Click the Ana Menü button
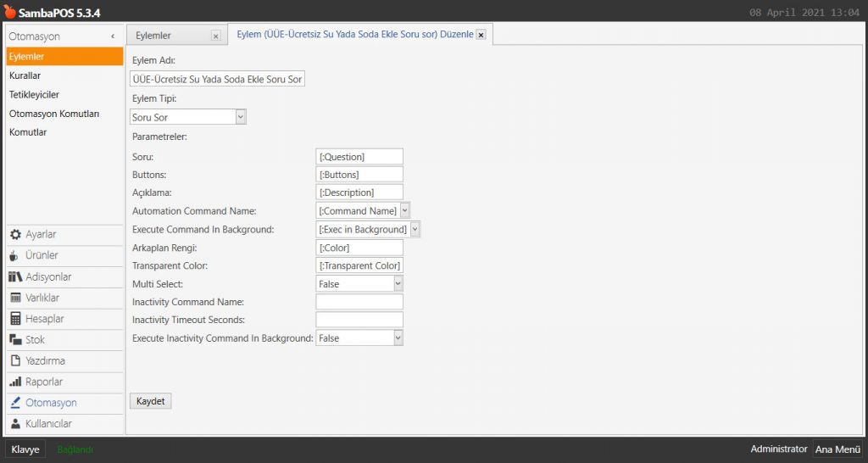 [x=837, y=449]
